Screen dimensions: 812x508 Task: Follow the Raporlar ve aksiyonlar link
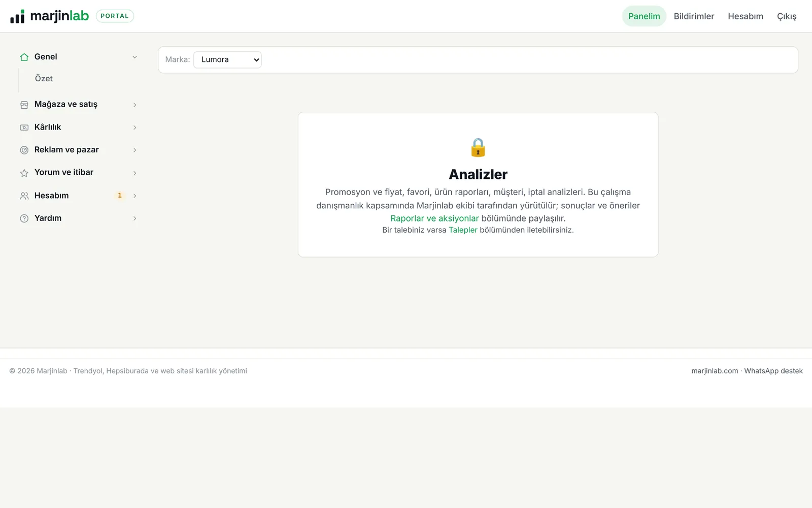click(434, 218)
